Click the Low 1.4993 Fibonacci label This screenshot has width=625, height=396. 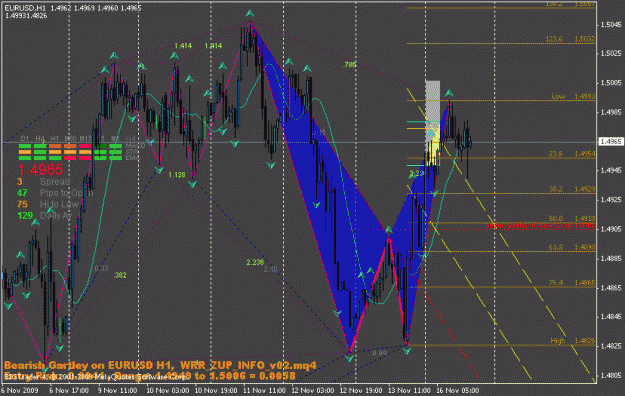(x=573, y=97)
